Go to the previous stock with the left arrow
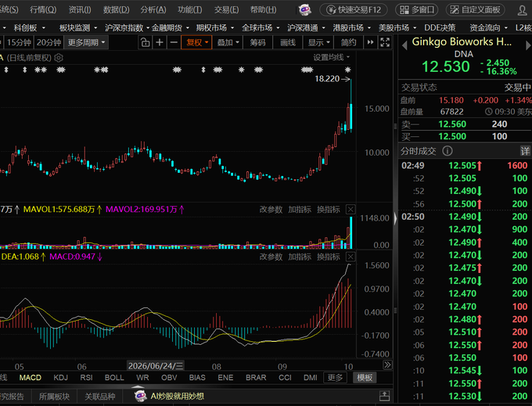Viewport: 532px width, 406px height. 404,45
